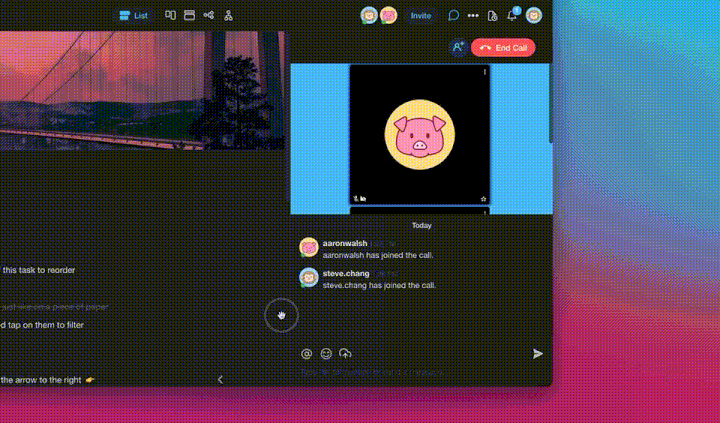Viewport: 720px width, 423px height.
Task: Insert a mention with the @ icon
Action: tap(307, 353)
